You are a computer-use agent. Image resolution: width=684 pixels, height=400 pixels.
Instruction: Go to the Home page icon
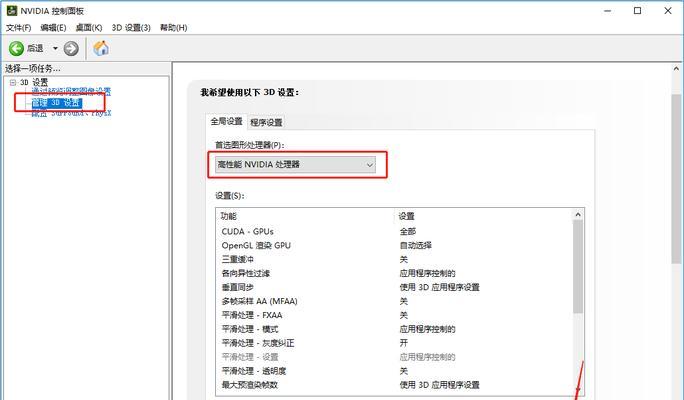coord(101,48)
